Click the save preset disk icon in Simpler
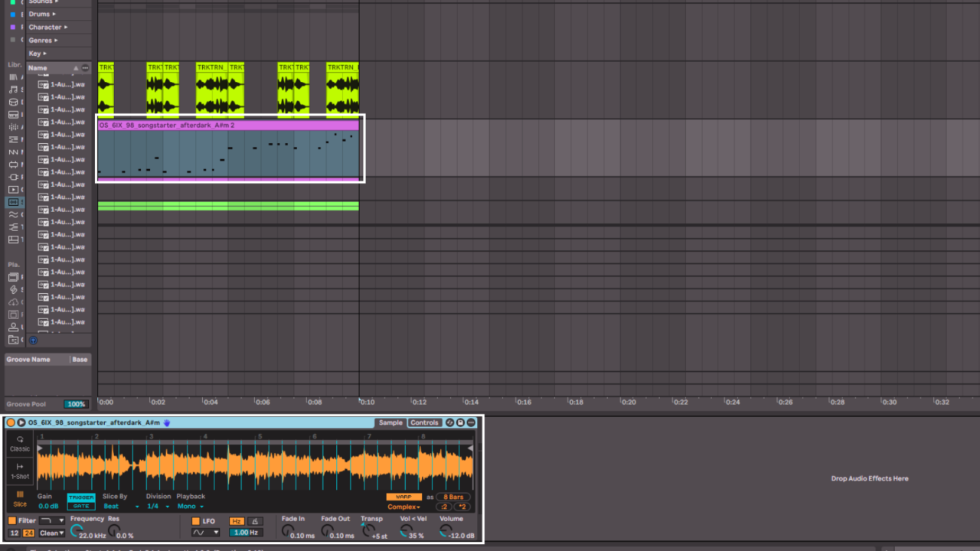This screenshot has height=551, width=980. coord(460,422)
